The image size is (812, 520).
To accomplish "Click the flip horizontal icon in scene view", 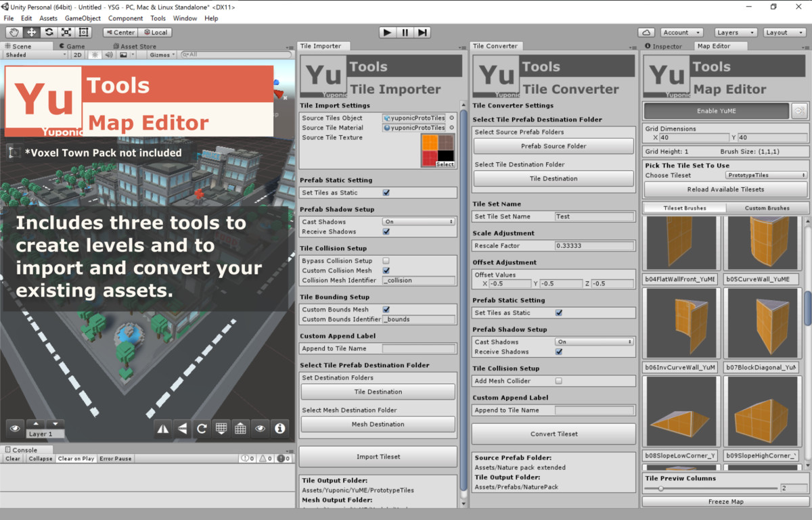I will pyautogui.click(x=163, y=428).
